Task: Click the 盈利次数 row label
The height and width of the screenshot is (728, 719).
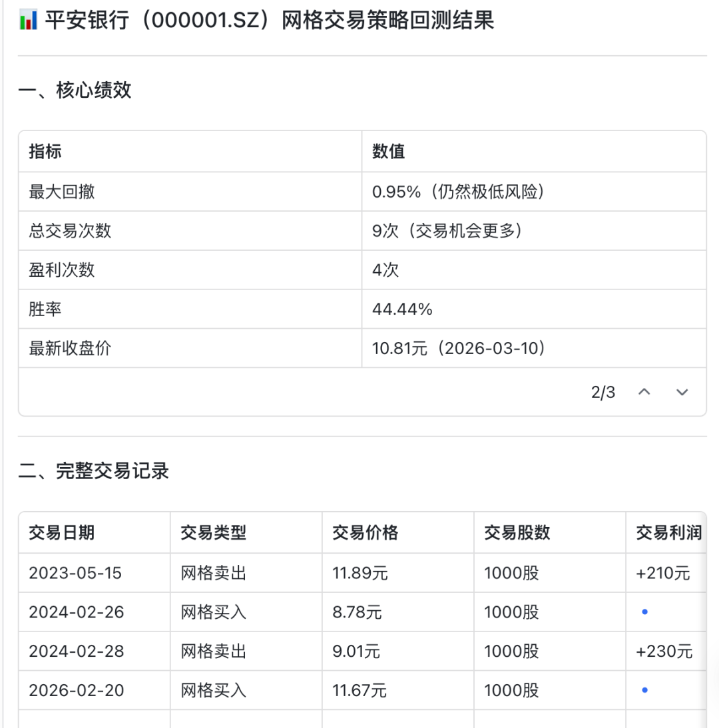Action: 61,270
